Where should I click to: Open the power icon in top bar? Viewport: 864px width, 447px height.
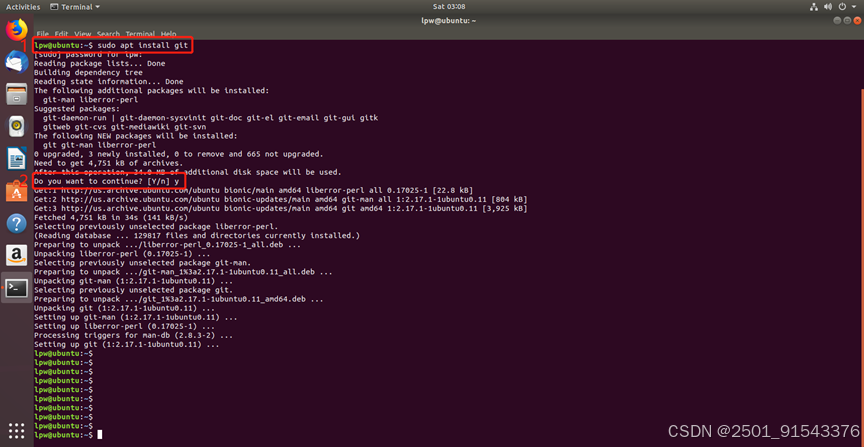(842, 7)
